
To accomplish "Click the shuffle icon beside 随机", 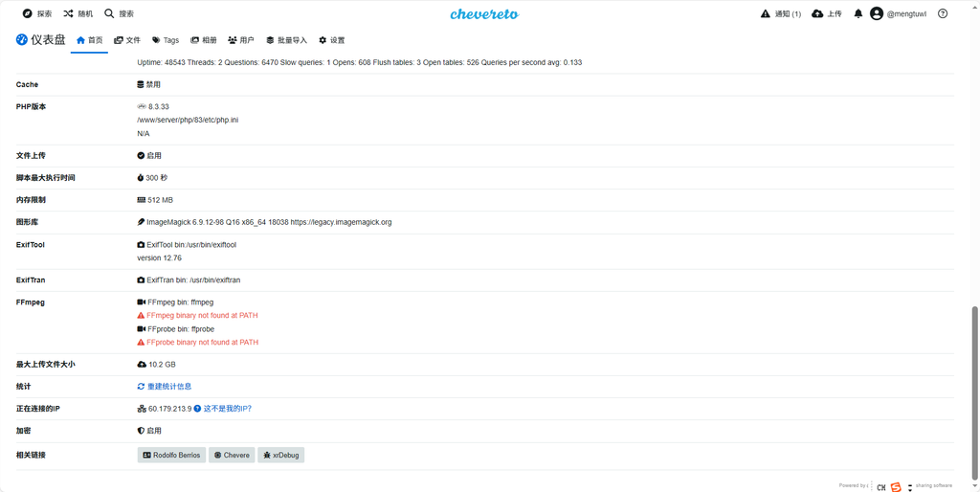I will click(68, 13).
